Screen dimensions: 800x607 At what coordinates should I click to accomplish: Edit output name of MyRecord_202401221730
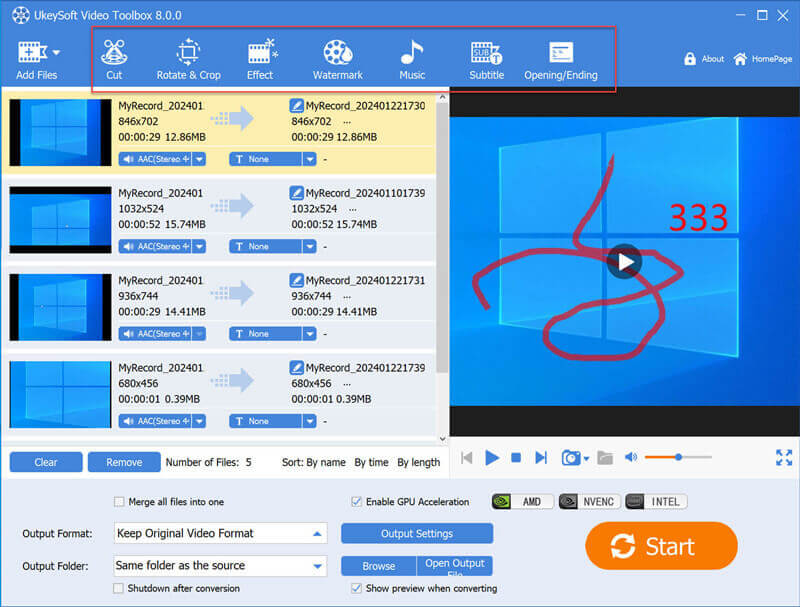[296, 106]
